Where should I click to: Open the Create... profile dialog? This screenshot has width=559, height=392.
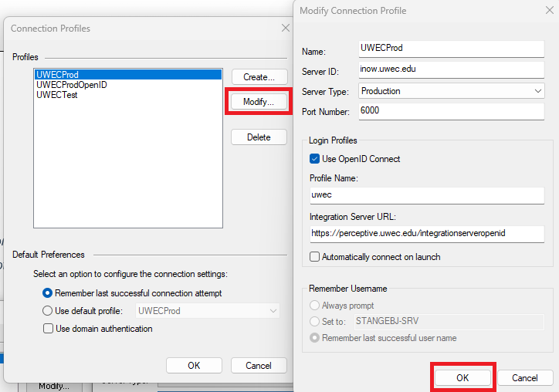coord(259,77)
